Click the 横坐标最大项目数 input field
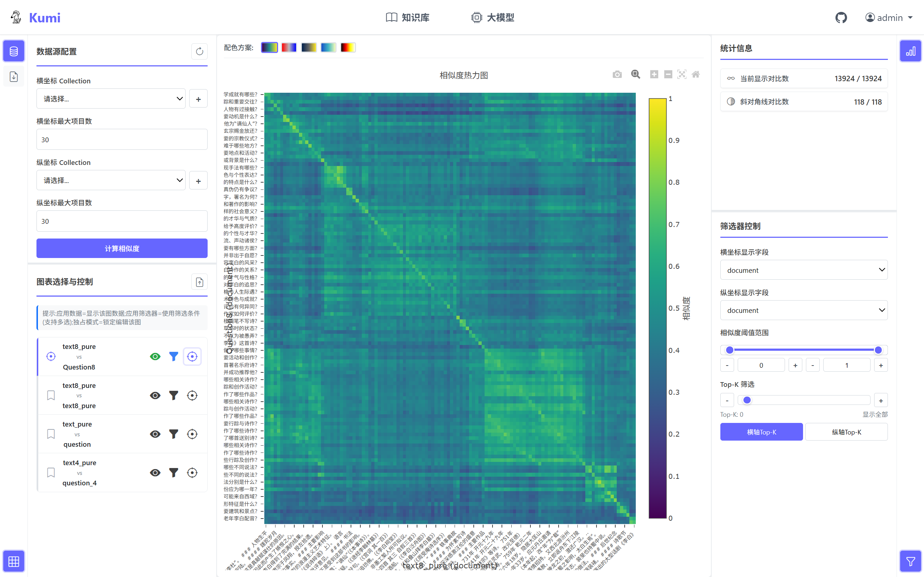 (x=122, y=140)
